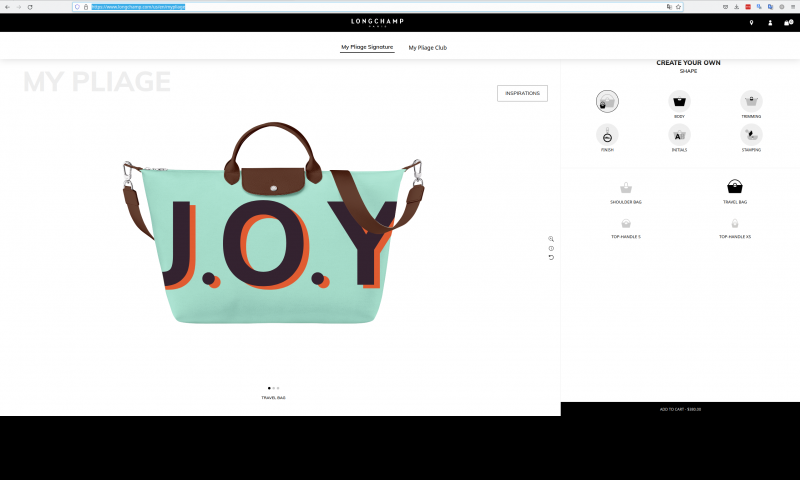Click the J.O.Y bag preview image
800x480 pixels.
(273, 223)
